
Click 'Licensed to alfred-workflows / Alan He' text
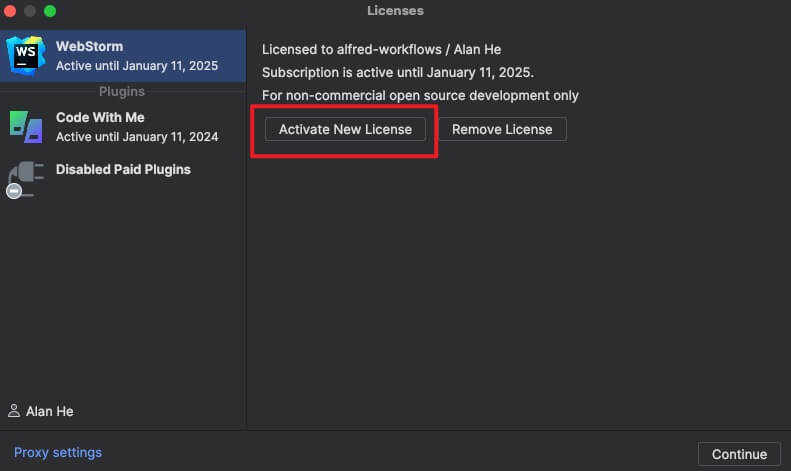381,49
